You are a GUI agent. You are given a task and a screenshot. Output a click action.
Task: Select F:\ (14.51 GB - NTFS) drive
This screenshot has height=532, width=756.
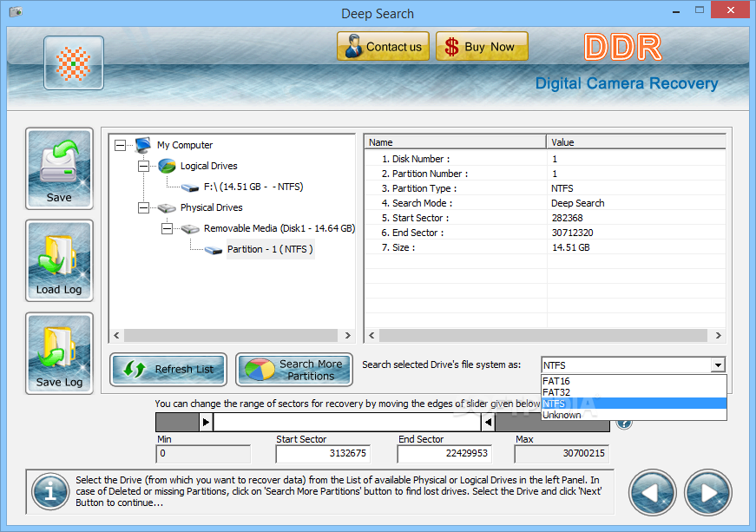coord(253,187)
